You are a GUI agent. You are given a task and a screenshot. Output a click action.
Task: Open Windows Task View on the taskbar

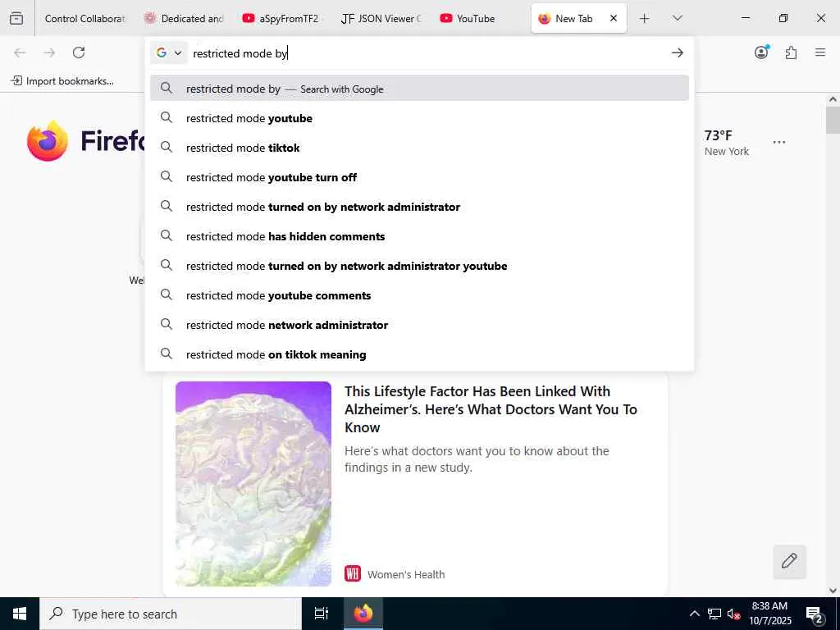tap(322, 614)
